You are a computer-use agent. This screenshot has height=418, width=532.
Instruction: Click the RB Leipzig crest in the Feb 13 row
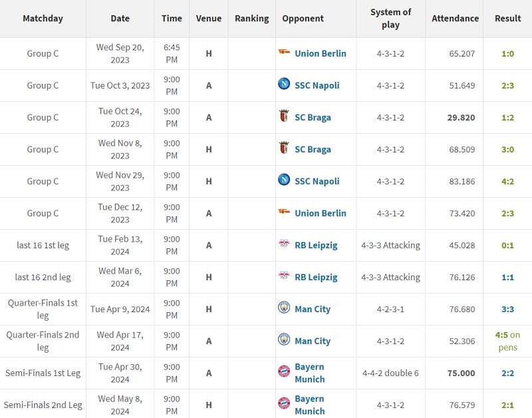tap(284, 245)
